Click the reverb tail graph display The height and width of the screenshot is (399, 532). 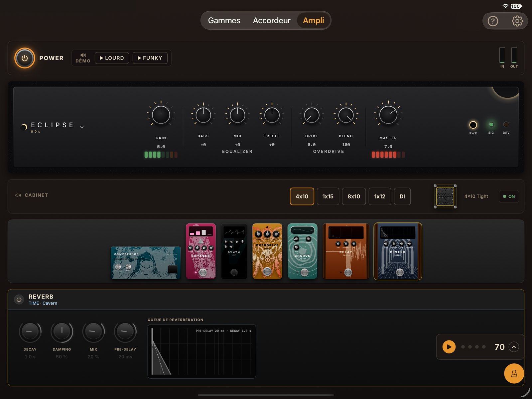click(202, 351)
